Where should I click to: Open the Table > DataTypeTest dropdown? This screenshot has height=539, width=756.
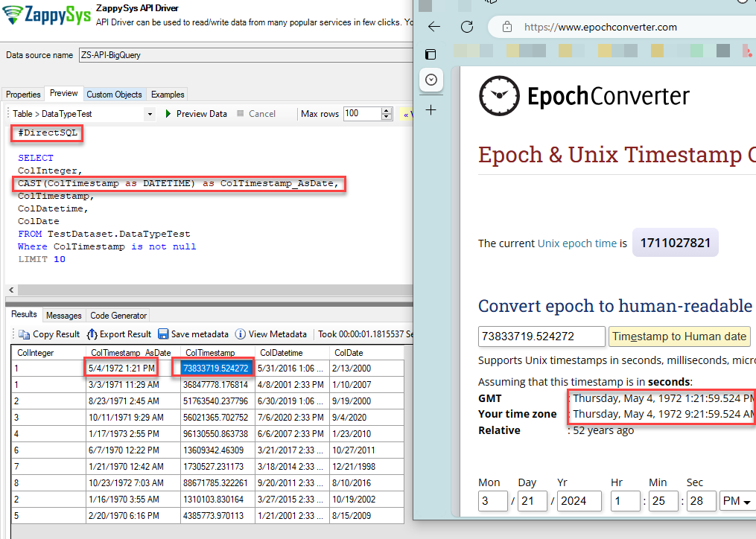tap(150, 114)
